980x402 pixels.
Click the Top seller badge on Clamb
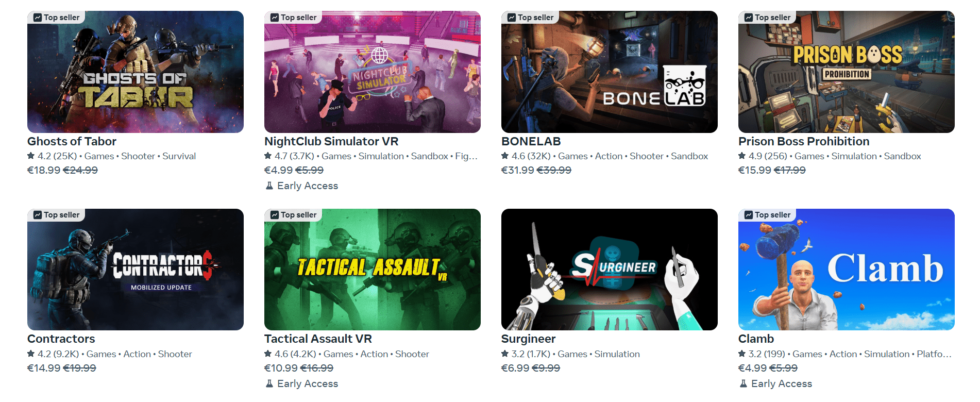pyautogui.click(x=767, y=215)
